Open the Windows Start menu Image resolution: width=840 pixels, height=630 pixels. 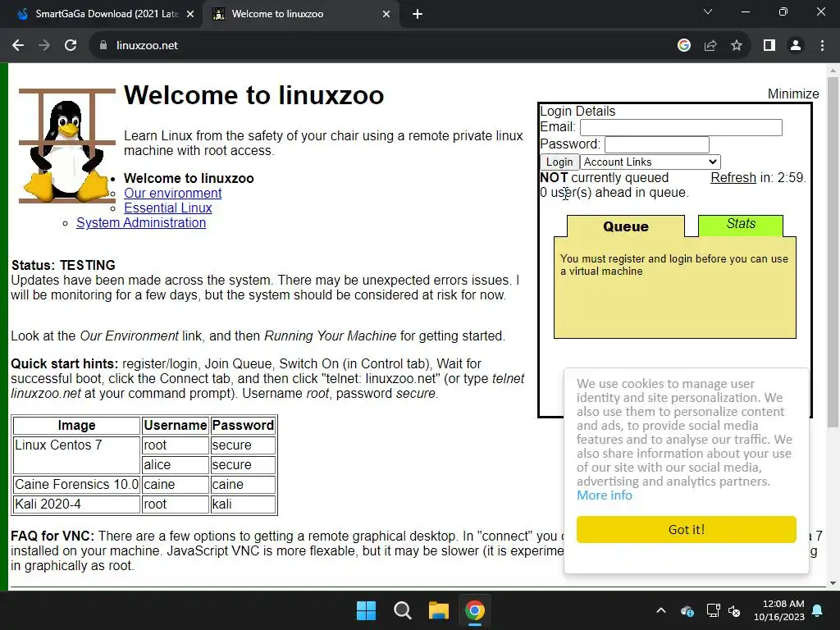tap(367, 610)
